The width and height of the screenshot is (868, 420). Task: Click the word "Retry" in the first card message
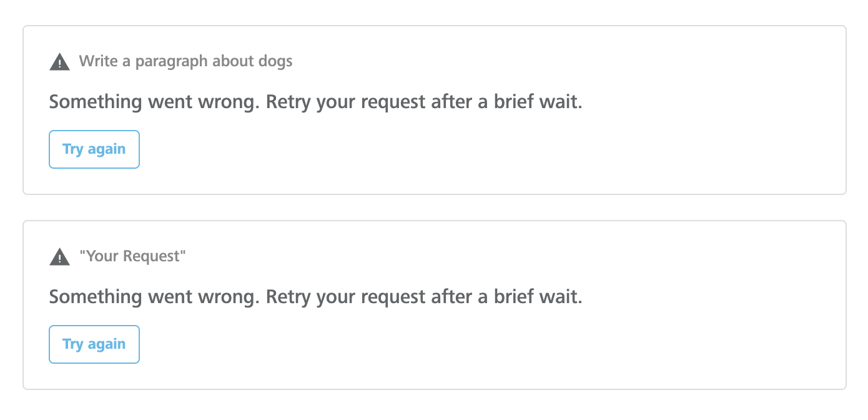pyautogui.click(x=289, y=102)
